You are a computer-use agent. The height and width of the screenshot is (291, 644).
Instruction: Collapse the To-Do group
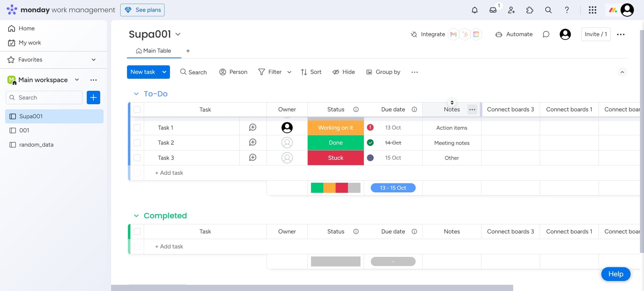[x=136, y=94]
